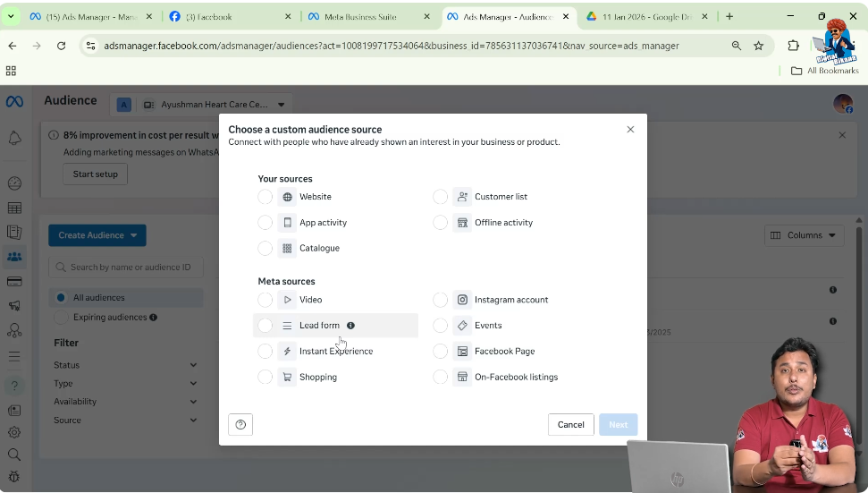The width and height of the screenshot is (868, 493).
Task: Select the Video source radio button
Action: coord(265,300)
